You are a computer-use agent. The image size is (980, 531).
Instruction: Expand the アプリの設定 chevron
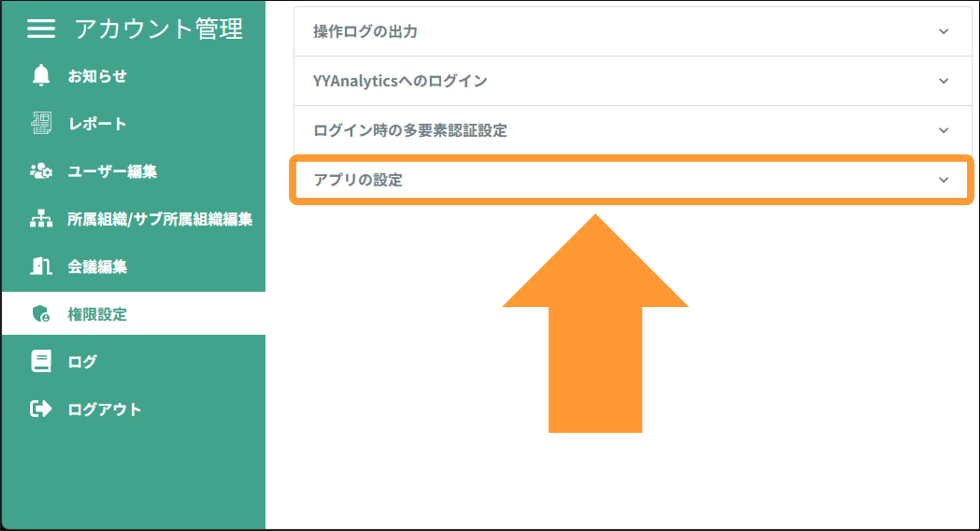(944, 180)
